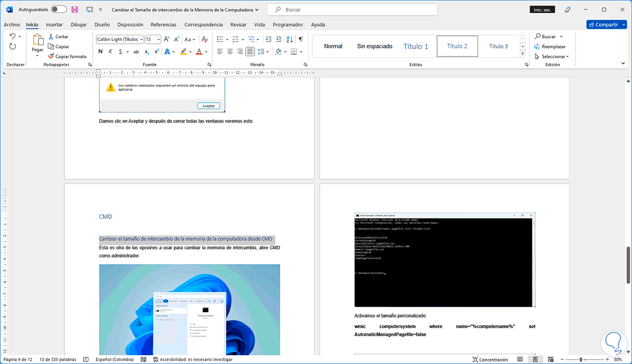Toggle justified alignment
632x364 pixels.
(x=250, y=52)
